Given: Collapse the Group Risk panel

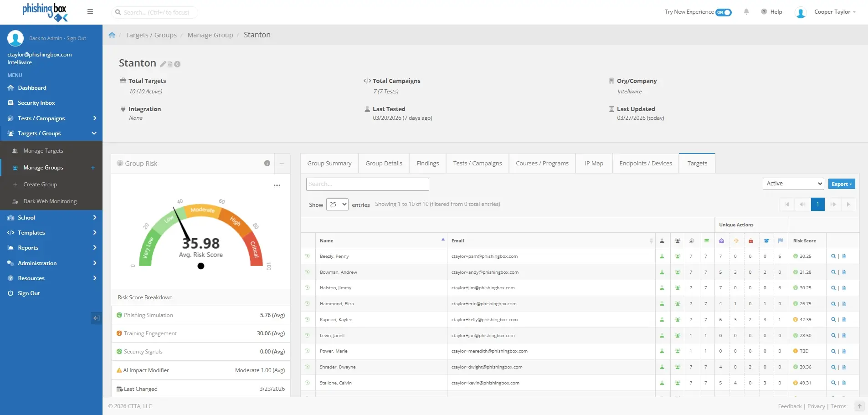Looking at the screenshot, I should (282, 164).
